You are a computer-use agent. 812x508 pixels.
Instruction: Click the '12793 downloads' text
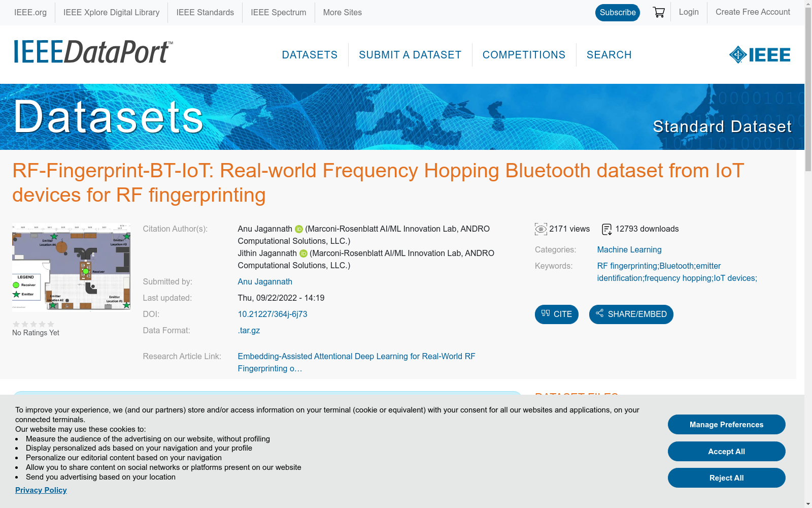pyautogui.click(x=647, y=229)
